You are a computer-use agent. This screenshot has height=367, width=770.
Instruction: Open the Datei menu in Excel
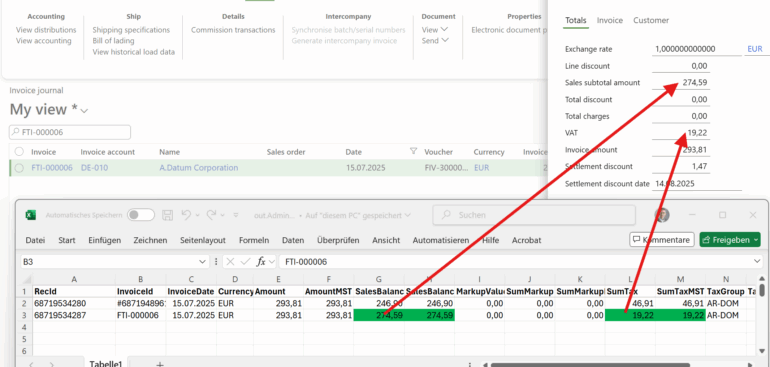click(35, 240)
